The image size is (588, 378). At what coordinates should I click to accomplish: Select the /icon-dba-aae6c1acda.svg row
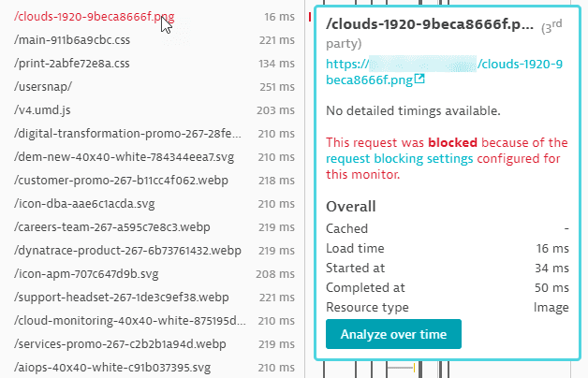click(x=154, y=204)
